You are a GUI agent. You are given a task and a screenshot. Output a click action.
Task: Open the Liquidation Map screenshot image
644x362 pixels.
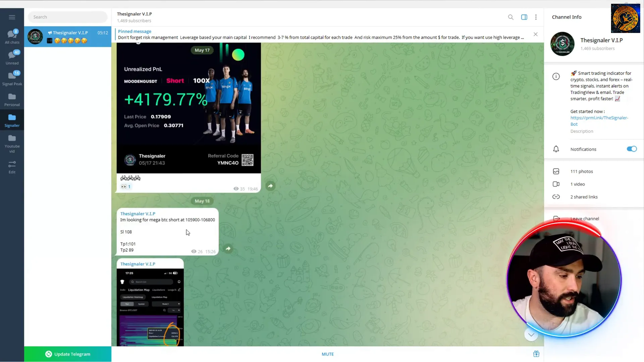(150, 307)
